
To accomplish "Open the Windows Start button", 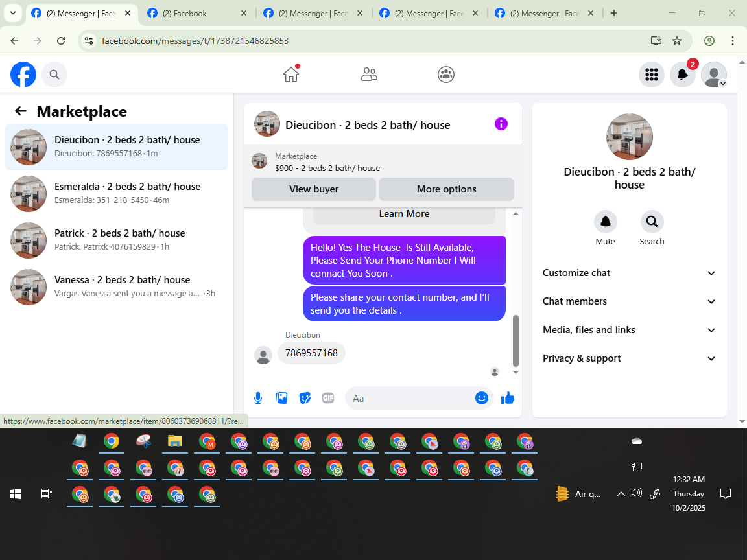I will click(16, 494).
